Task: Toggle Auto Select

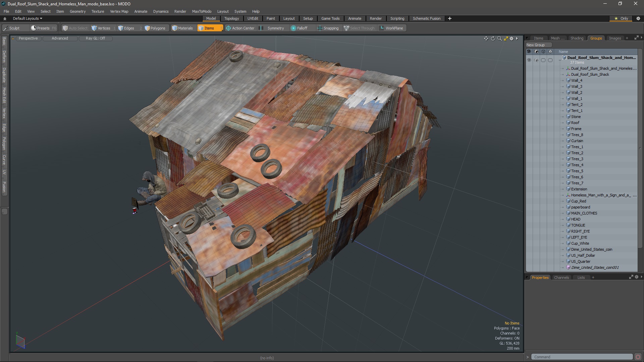Action: pyautogui.click(x=75, y=28)
